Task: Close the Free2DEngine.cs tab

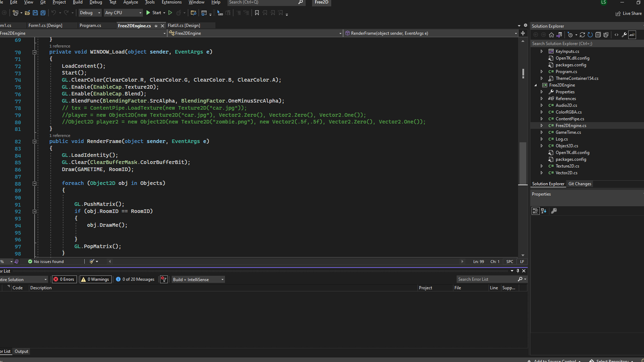Action: pyautogui.click(x=163, y=26)
